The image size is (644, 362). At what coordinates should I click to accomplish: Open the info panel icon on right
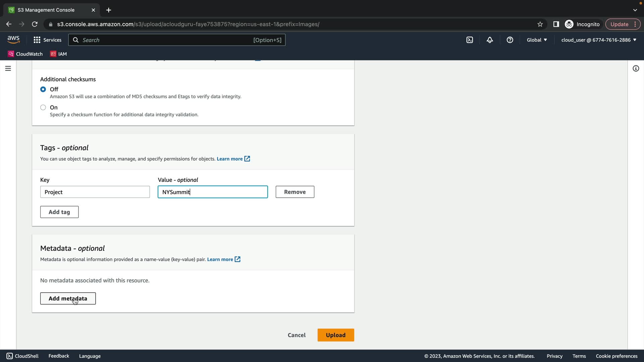click(x=636, y=68)
